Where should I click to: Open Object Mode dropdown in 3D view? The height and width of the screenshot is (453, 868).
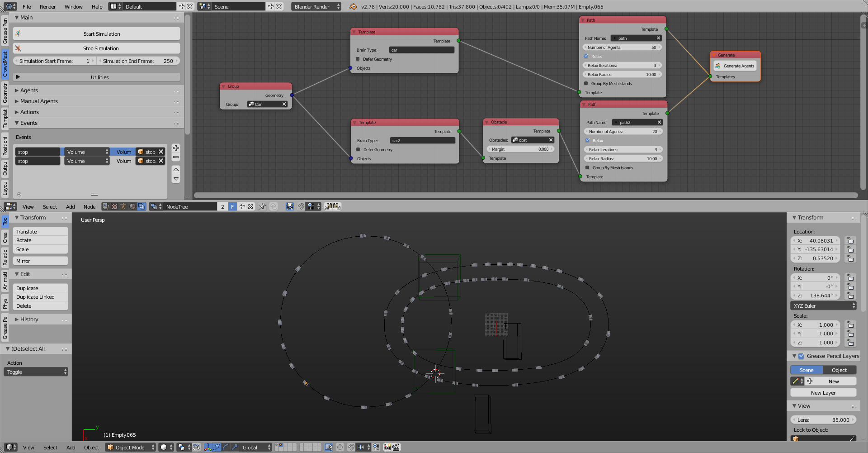click(x=131, y=448)
